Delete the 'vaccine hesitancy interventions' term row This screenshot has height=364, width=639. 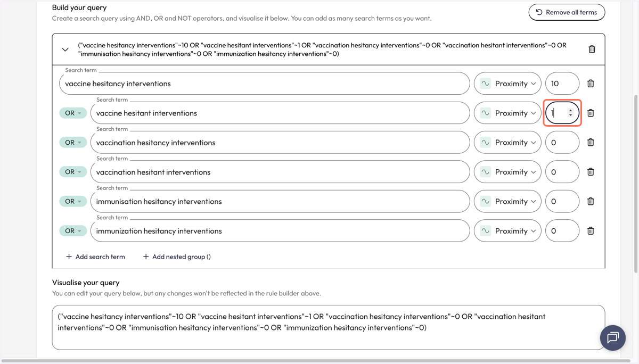[x=591, y=84]
